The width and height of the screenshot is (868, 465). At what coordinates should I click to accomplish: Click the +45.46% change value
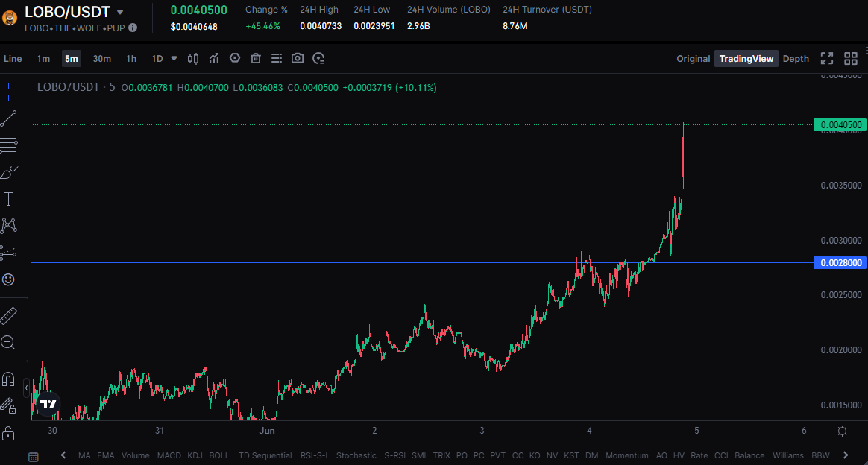coord(263,26)
